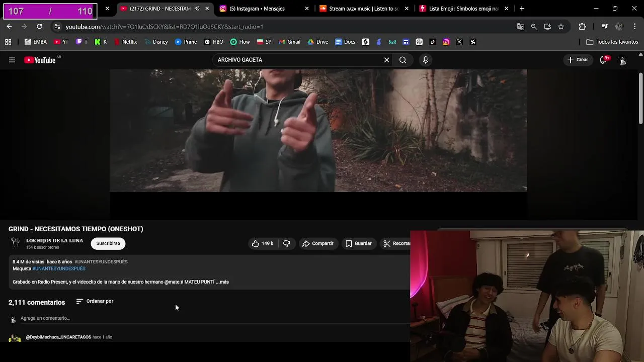Open the apps grid bookmark icon
This screenshot has height=362, width=644.
point(8,42)
